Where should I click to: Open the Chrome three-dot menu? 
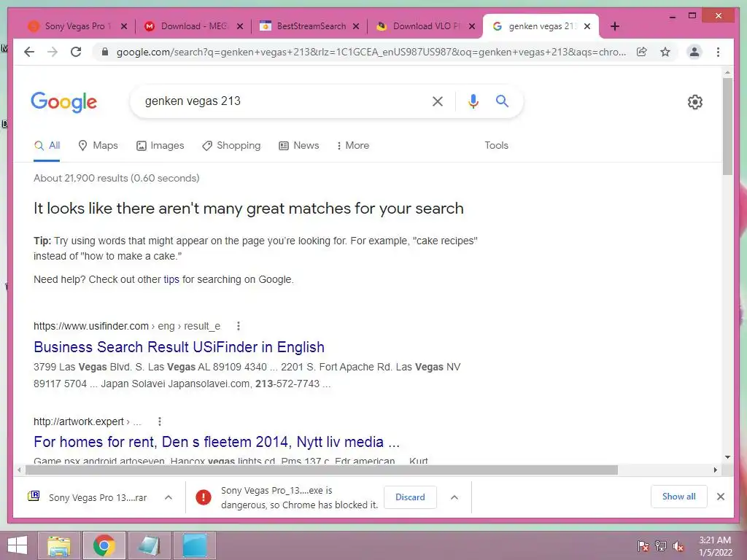718,52
